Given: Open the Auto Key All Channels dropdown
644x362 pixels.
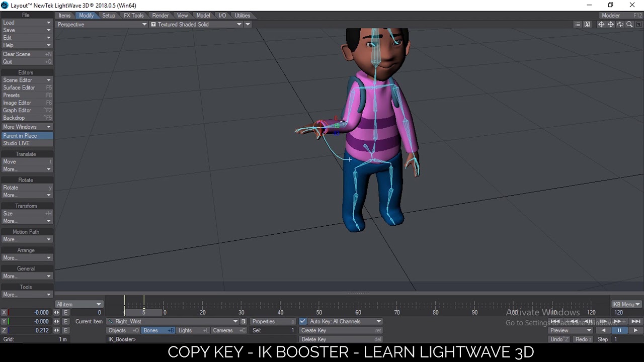Looking at the screenshot, I should [x=345, y=321].
